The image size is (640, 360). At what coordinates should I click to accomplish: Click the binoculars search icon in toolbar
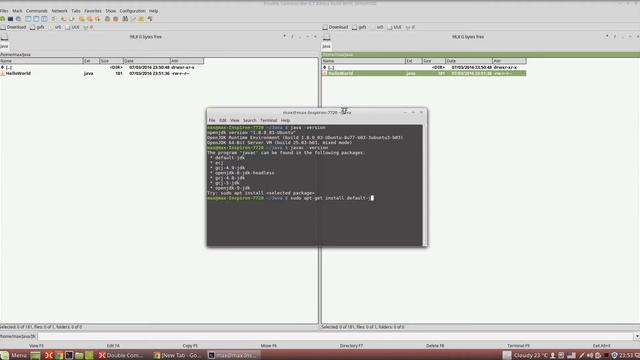125,19
